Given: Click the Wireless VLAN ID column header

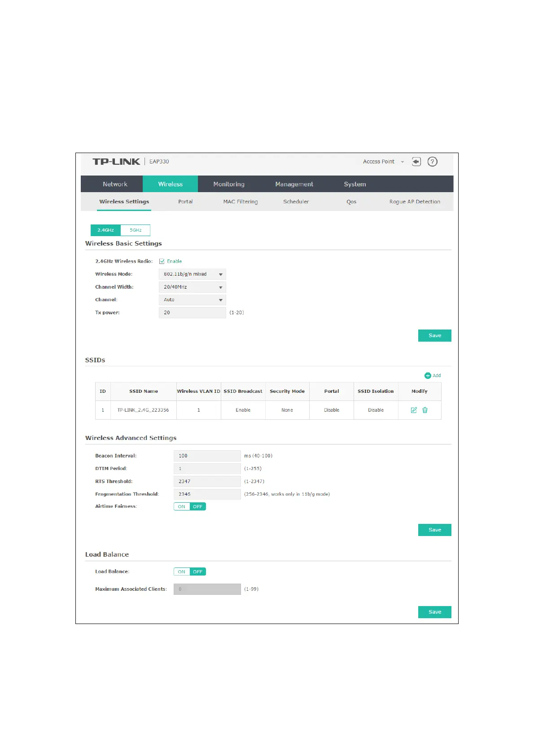Looking at the screenshot, I should click(x=199, y=391).
